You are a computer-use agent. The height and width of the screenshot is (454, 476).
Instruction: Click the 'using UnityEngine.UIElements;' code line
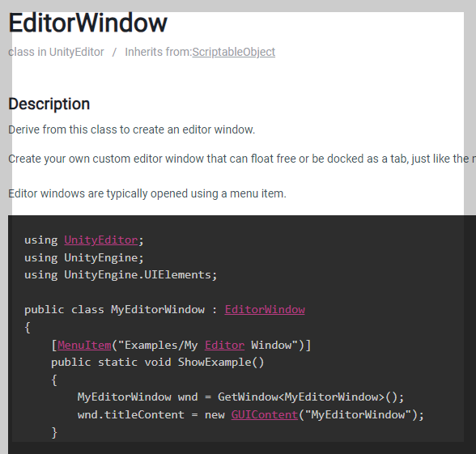point(121,275)
